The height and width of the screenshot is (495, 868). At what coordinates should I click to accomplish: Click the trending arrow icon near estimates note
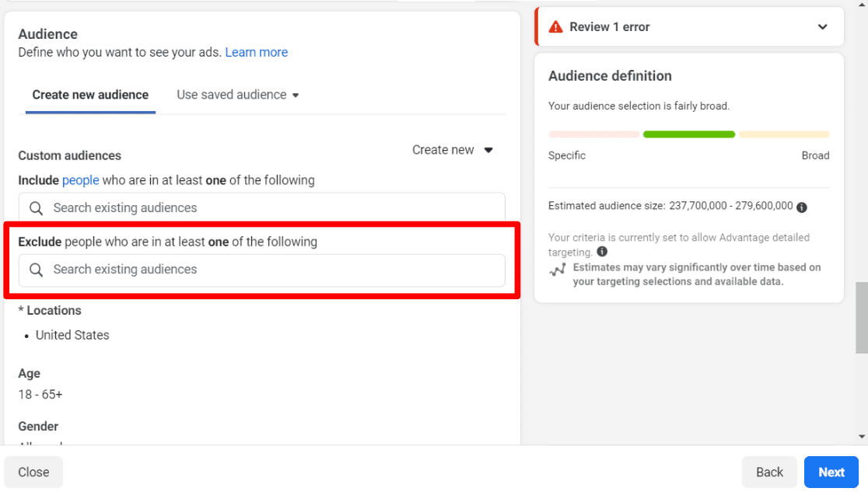558,268
